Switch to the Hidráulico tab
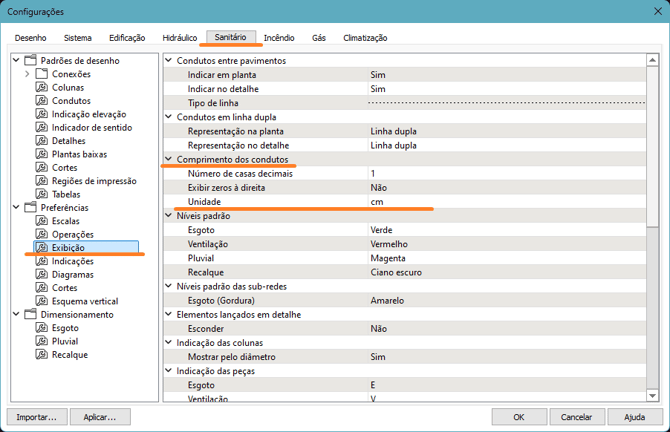Viewport: 670px width, 432px height. pos(178,38)
